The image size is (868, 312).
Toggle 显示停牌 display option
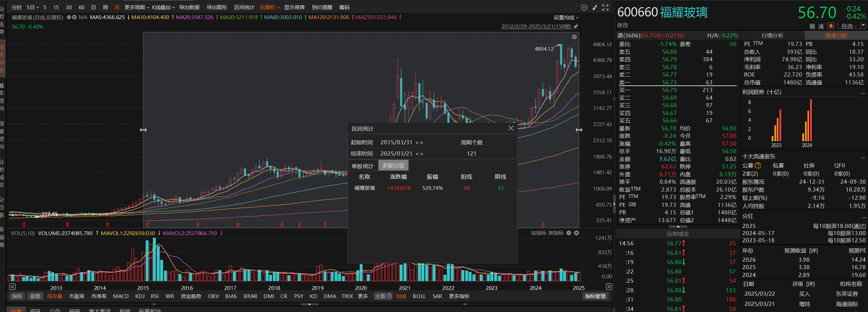click(x=294, y=7)
